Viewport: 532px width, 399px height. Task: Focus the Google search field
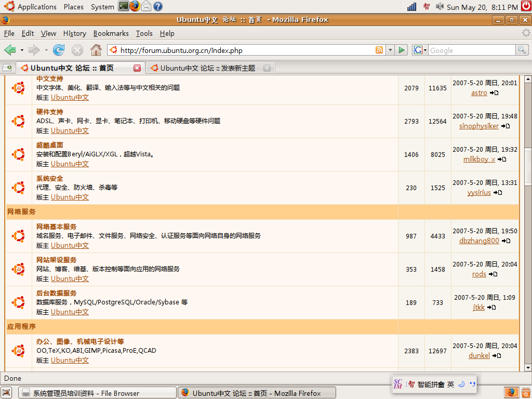point(472,50)
